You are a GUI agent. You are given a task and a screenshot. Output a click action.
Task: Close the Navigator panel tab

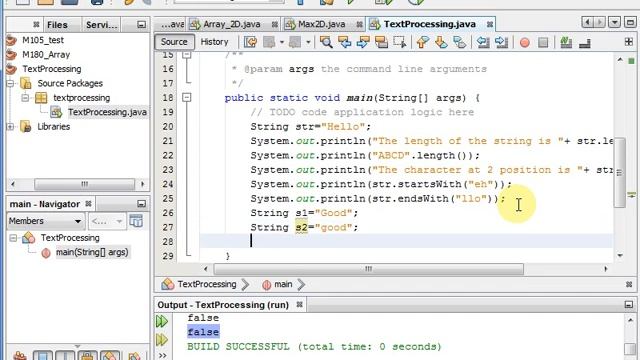pos(89,204)
